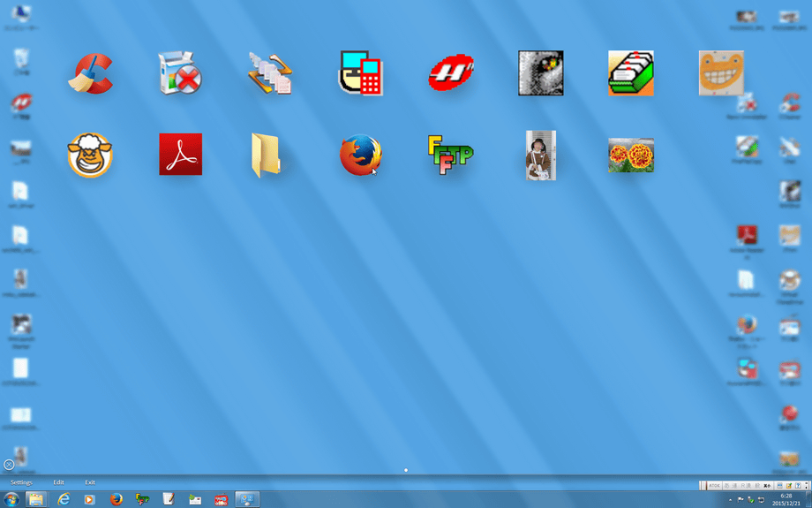Image resolution: width=812 pixels, height=508 pixels.
Task: Launch Internet Explorer from taskbar
Action: (64, 499)
